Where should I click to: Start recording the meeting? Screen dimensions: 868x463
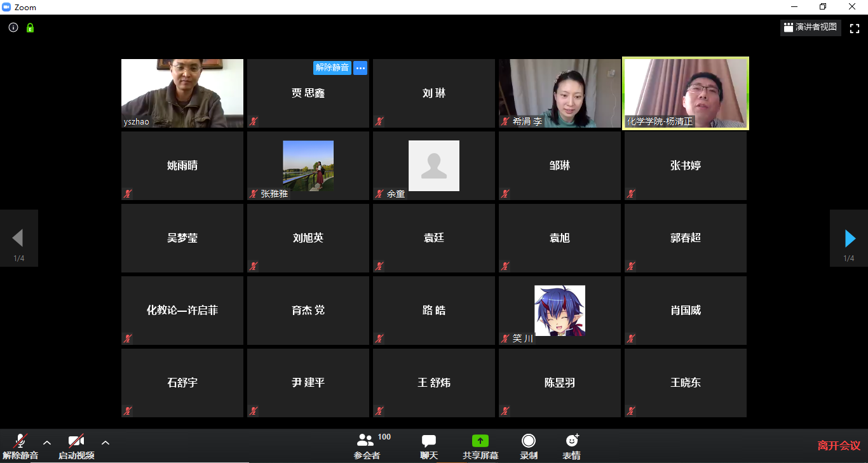click(529, 446)
